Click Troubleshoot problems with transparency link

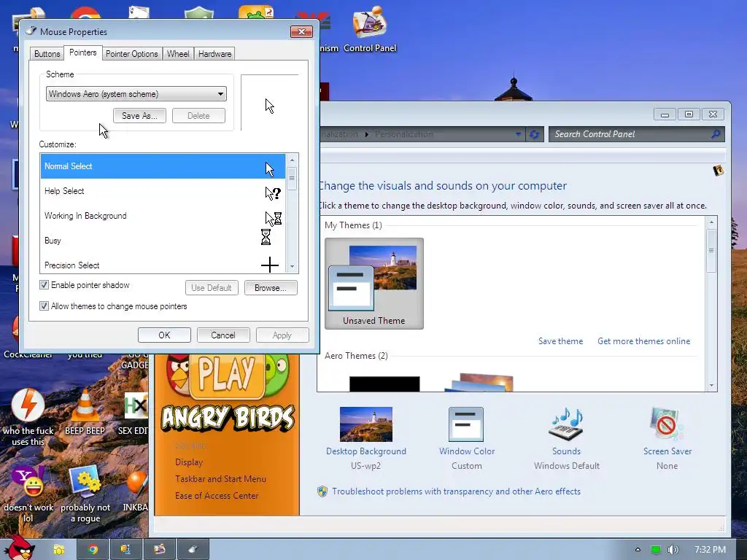click(457, 491)
